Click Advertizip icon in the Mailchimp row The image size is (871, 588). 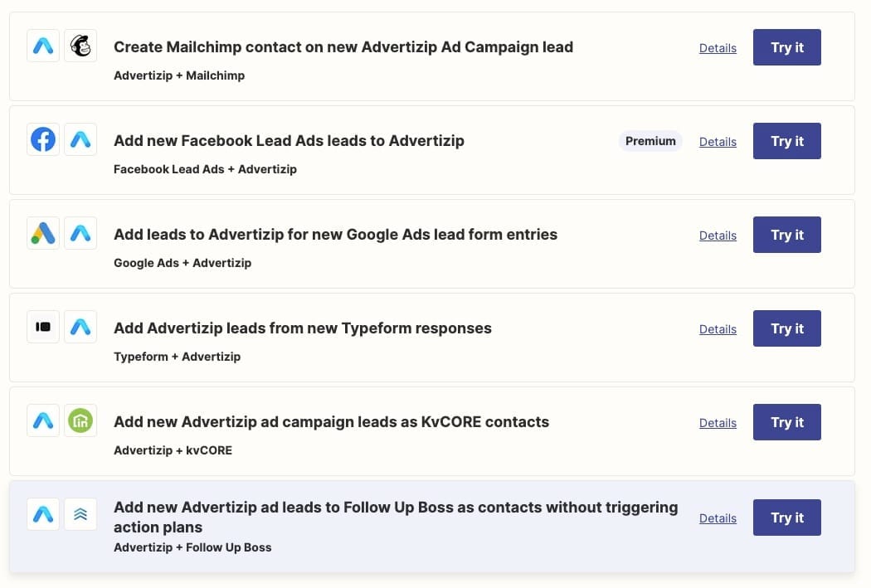pyautogui.click(x=43, y=46)
